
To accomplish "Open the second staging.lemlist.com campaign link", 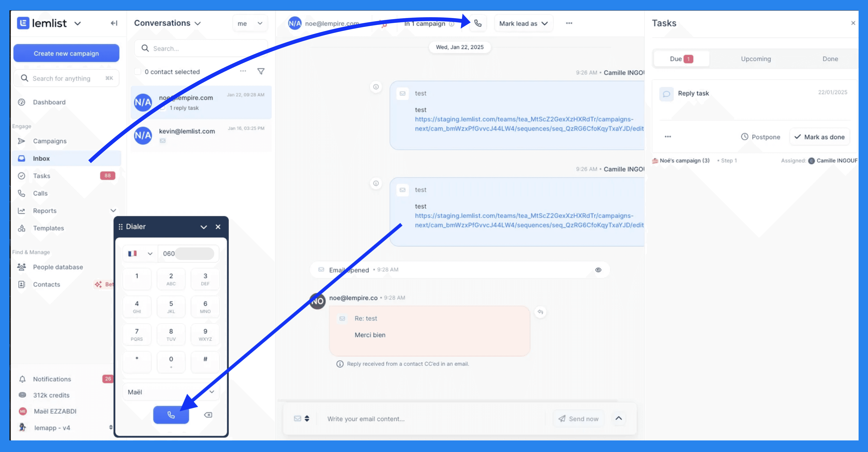I will point(529,220).
